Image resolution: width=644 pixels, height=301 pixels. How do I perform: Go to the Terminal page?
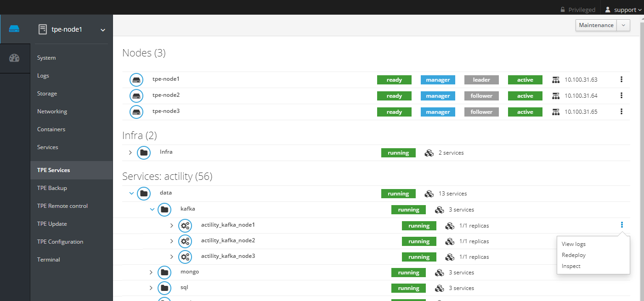pos(49,260)
